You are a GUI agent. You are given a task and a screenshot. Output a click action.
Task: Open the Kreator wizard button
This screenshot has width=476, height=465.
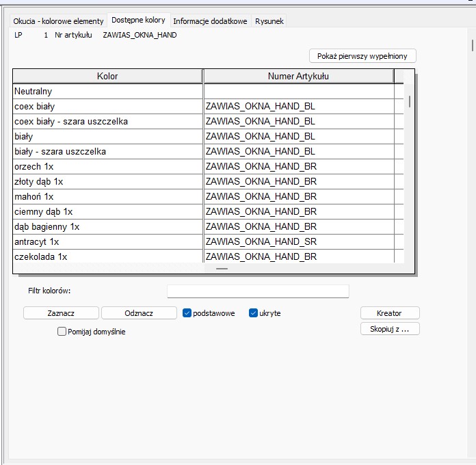click(x=390, y=313)
